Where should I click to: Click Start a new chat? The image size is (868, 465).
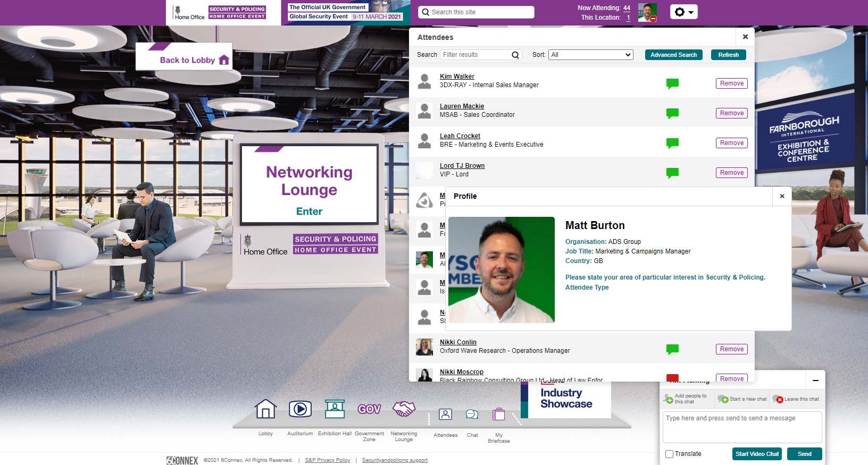point(742,399)
